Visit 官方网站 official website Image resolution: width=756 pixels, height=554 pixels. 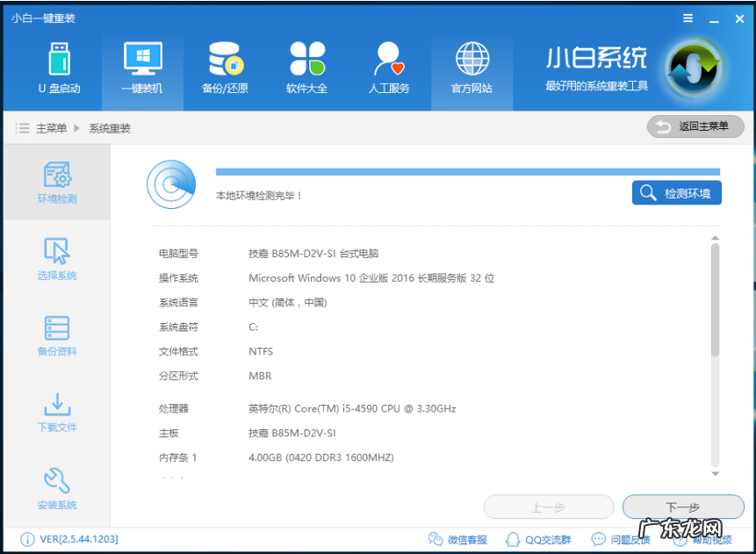pyautogui.click(x=472, y=70)
